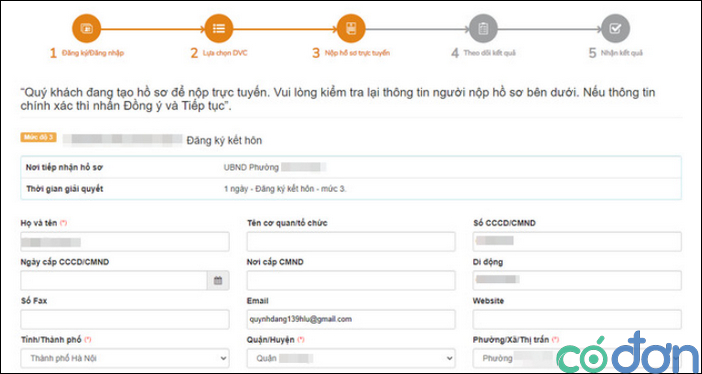Focus the Di động phone field
702x374 pixels.
[577, 281]
